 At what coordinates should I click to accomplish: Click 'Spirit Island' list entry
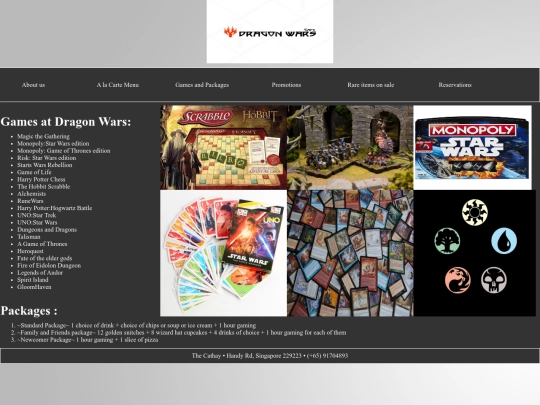tap(33, 280)
